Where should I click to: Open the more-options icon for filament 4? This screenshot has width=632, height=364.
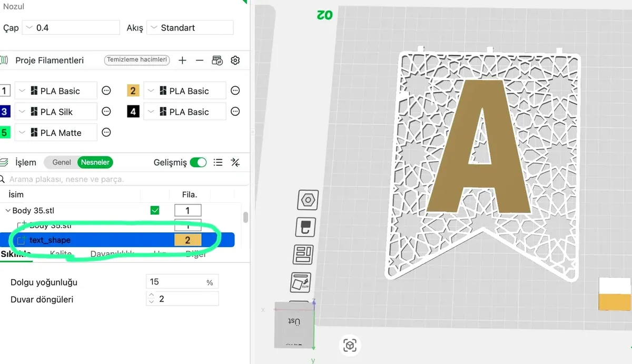235,112
